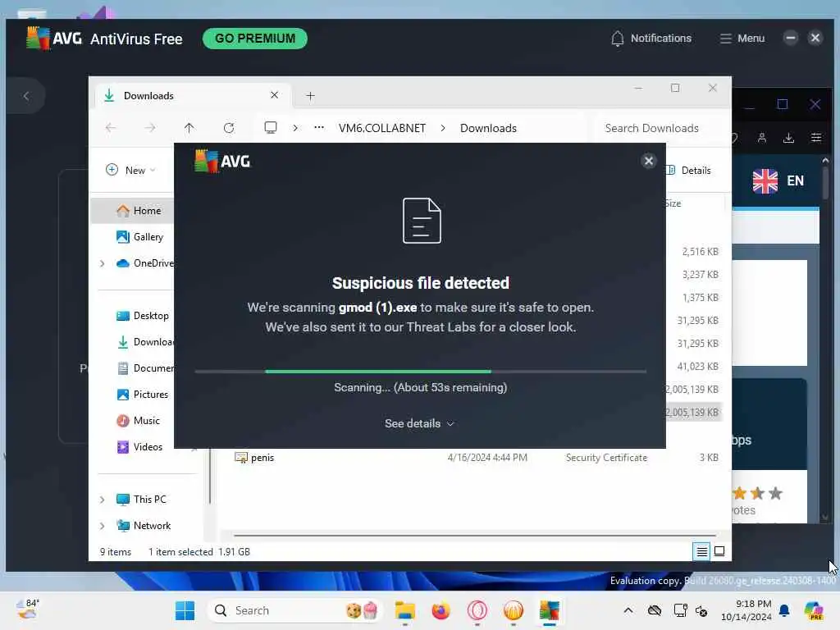Open Pictures quick access folder

click(143, 395)
